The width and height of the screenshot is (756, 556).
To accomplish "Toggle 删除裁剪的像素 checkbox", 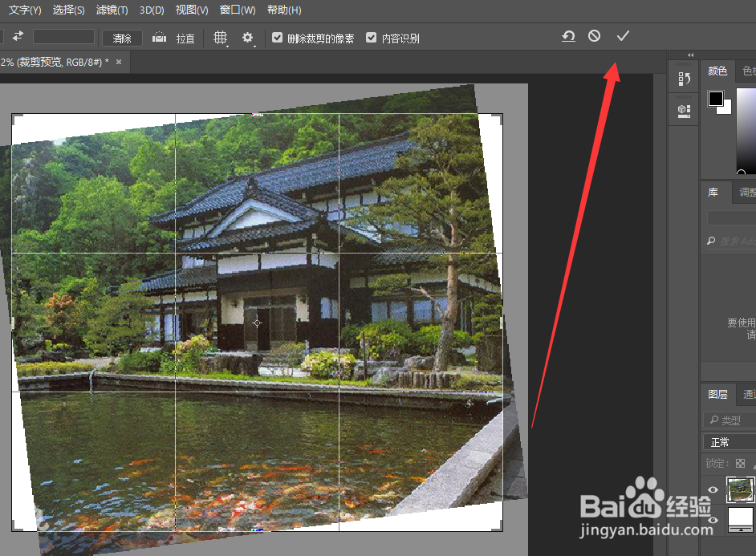I will (277, 38).
